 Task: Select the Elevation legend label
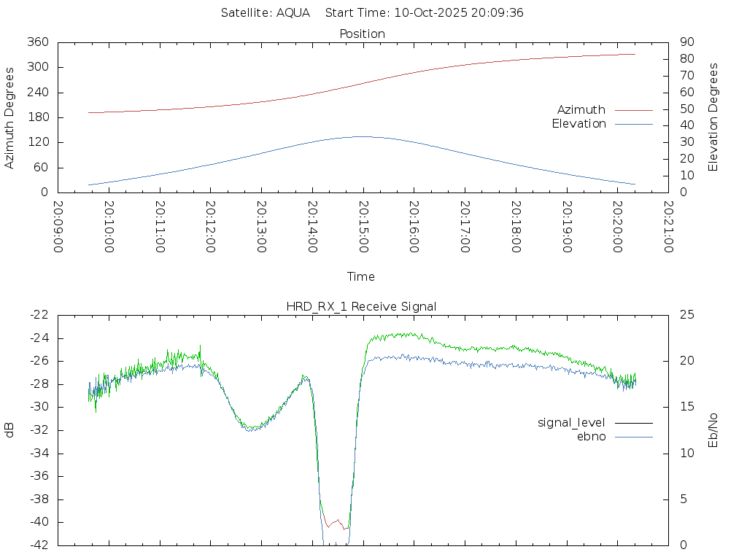pos(578,124)
